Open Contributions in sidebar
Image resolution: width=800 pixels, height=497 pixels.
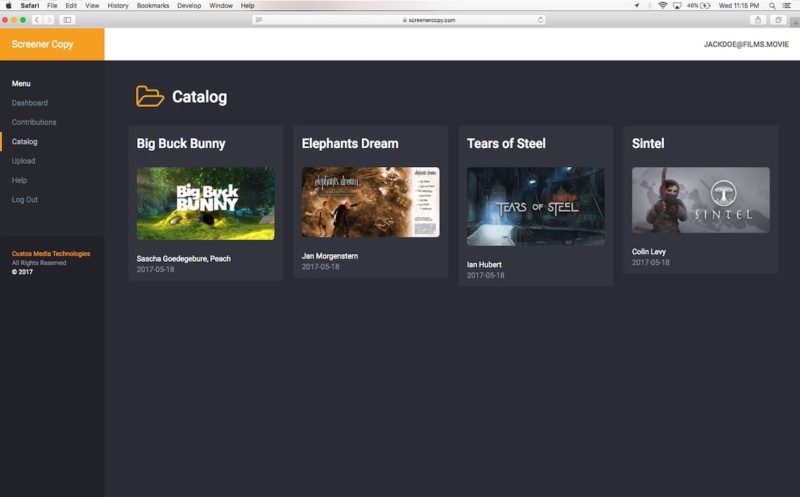click(34, 122)
